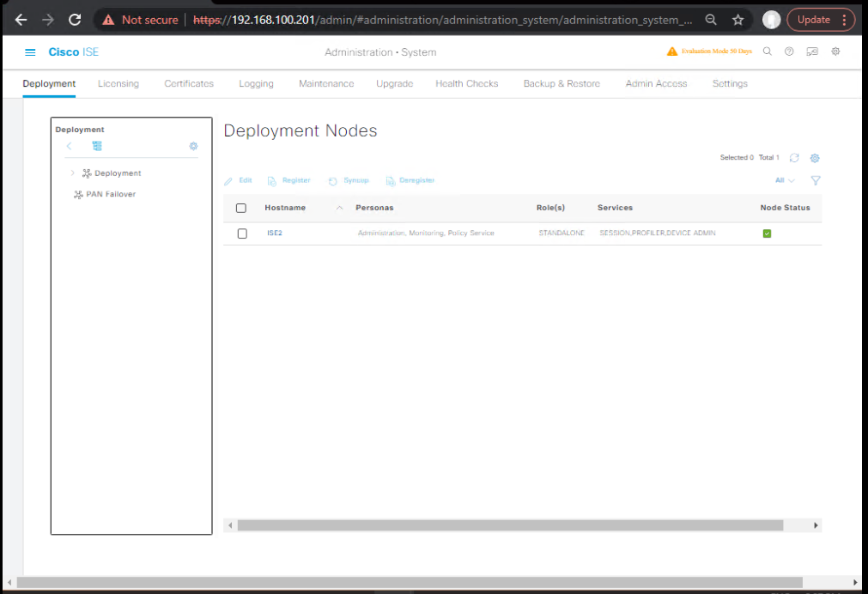Image resolution: width=868 pixels, height=594 pixels.
Task: Switch to the Licensing tab
Action: (118, 83)
